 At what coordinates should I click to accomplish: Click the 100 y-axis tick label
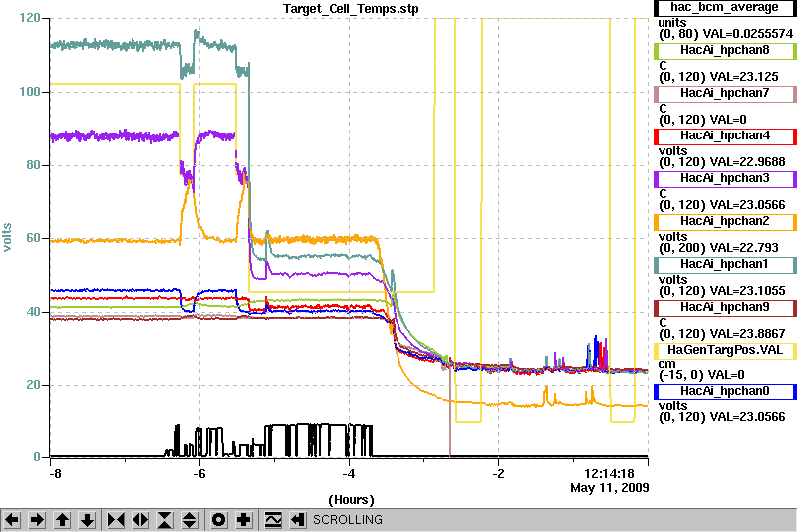point(30,92)
